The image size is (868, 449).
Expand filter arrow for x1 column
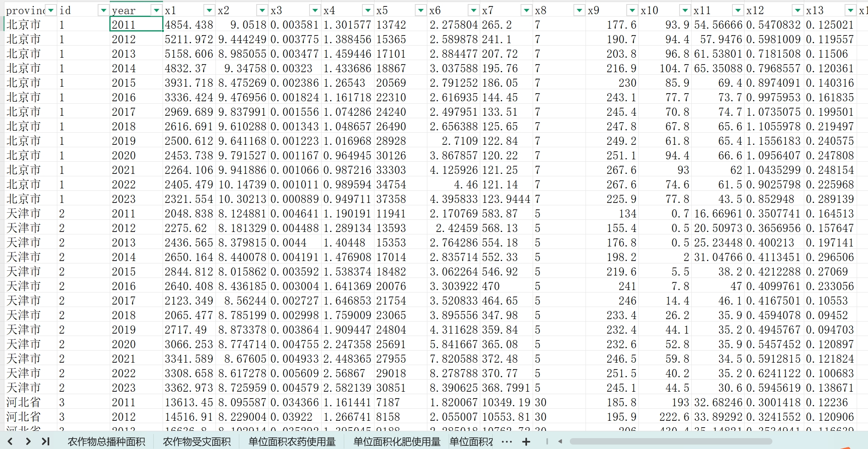pyautogui.click(x=209, y=10)
